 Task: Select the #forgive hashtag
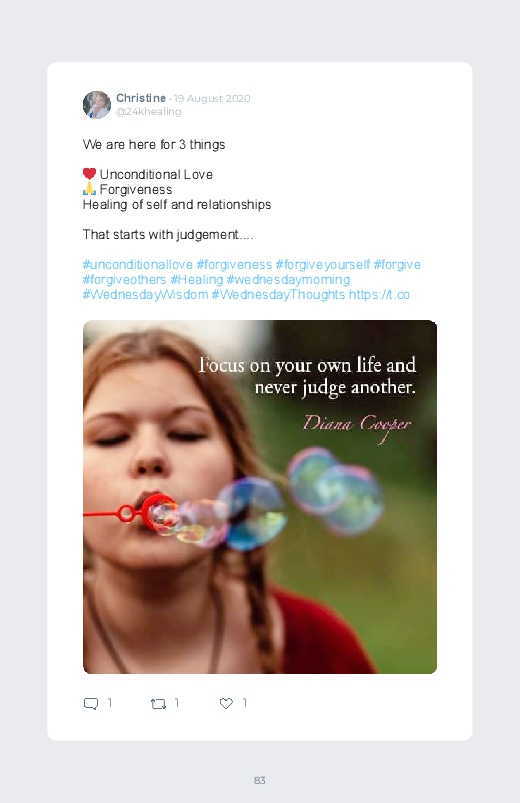click(397, 265)
